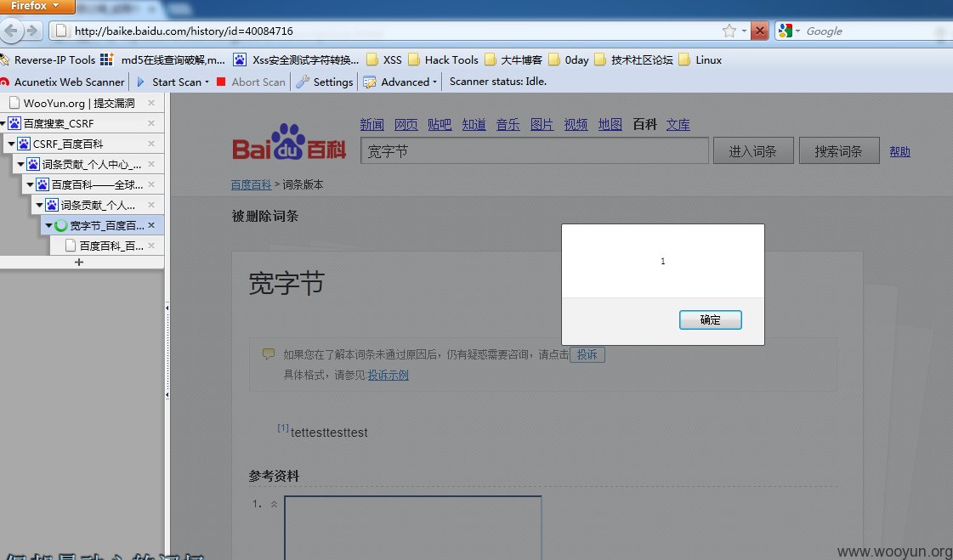Open the 帮助 link
The height and width of the screenshot is (560, 953).
tap(899, 151)
